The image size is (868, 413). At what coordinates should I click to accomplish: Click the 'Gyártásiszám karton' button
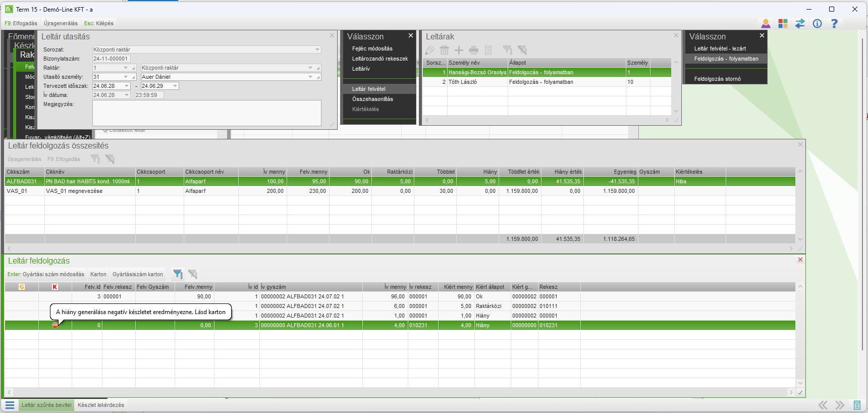click(137, 274)
